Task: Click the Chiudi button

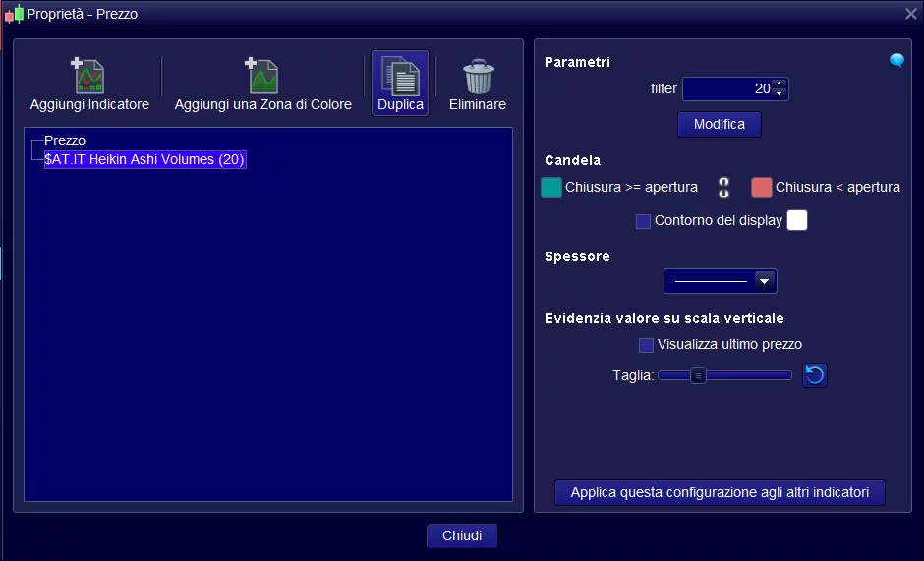Action: [x=462, y=535]
